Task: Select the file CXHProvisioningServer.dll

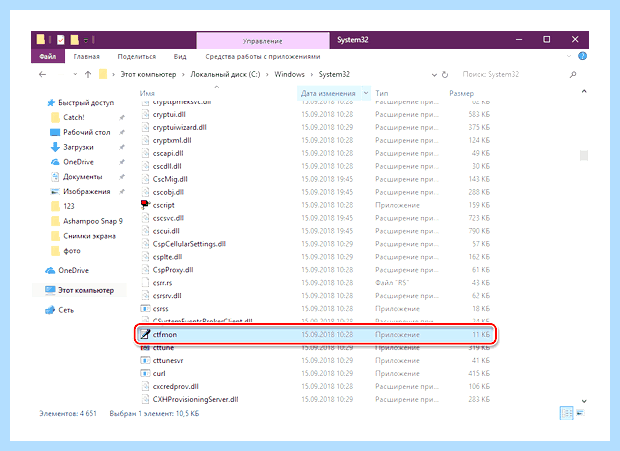Action: pos(195,399)
